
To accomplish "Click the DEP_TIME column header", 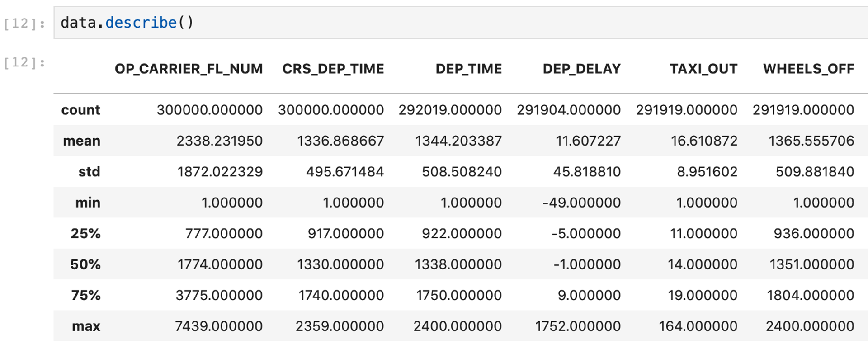I will (468, 69).
